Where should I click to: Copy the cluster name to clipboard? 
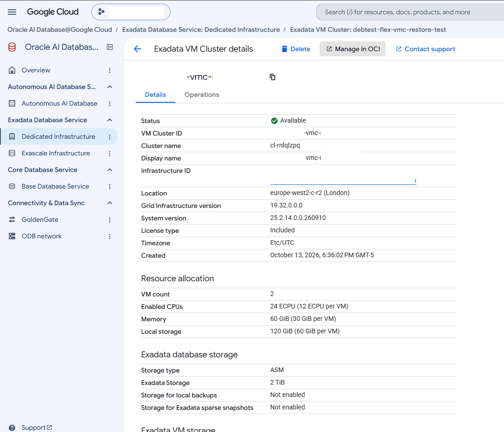coord(273,77)
